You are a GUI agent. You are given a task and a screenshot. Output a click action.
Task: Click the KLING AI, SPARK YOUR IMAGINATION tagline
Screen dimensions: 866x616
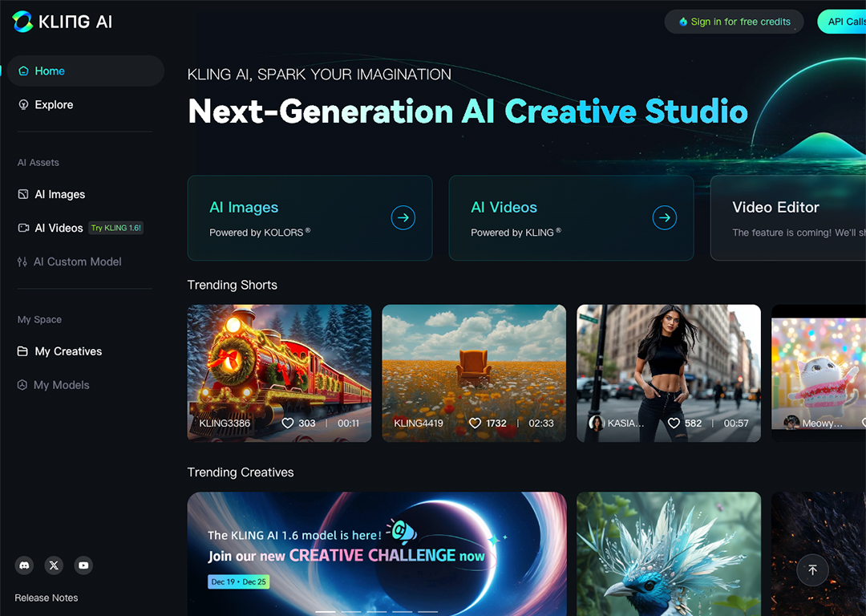click(319, 74)
